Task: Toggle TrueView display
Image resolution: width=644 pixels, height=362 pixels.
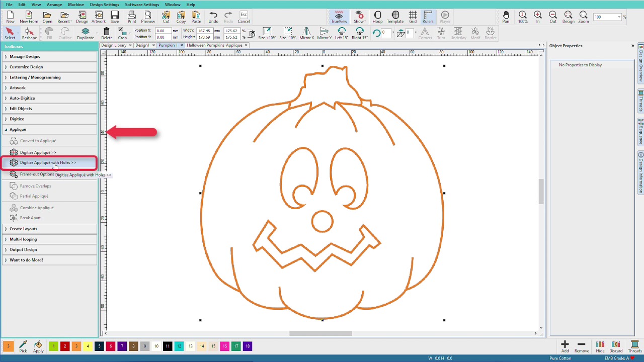Action: [339, 17]
